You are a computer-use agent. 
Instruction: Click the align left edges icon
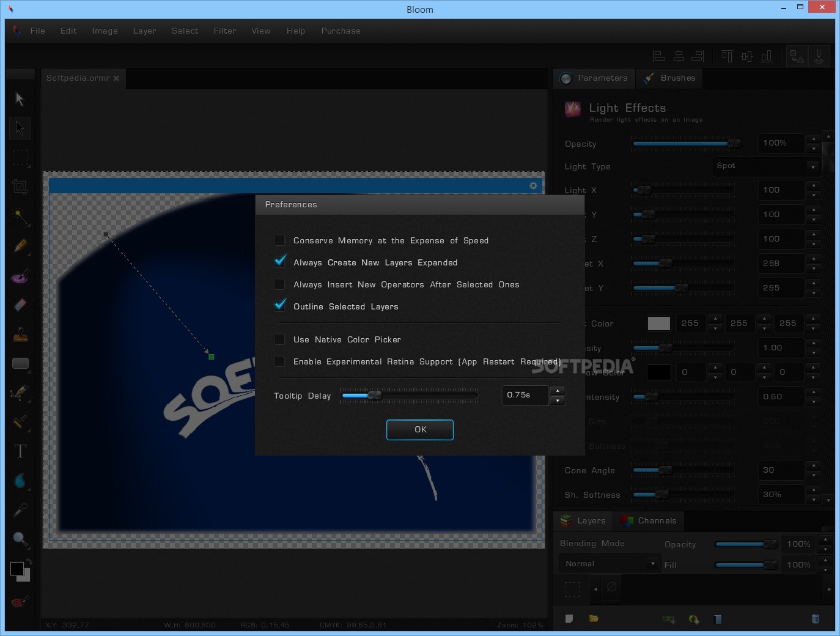659,56
